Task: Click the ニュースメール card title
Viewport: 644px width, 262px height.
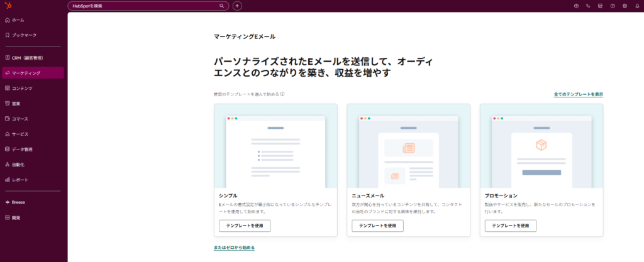Action: pyautogui.click(x=368, y=195)
